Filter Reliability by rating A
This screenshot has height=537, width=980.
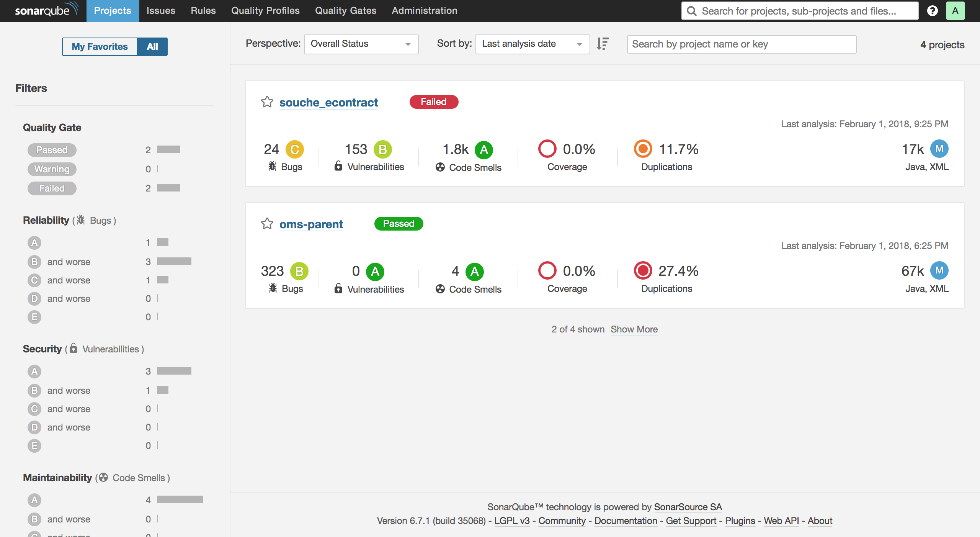point(34,242)
